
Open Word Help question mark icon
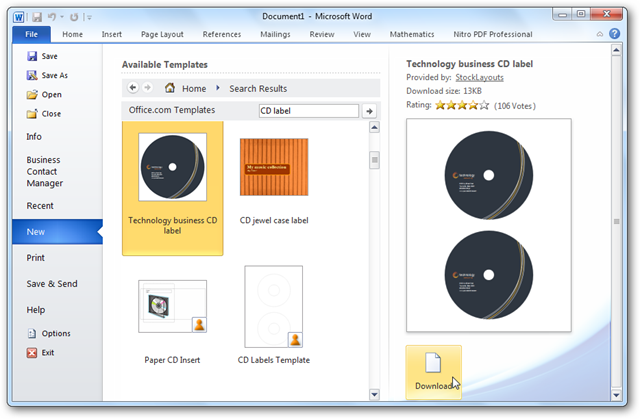(x=614, y=34)
